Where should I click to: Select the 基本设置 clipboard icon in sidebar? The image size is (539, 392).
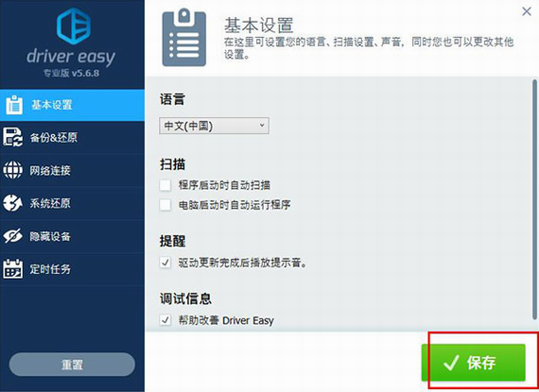[x=14, y=105]
